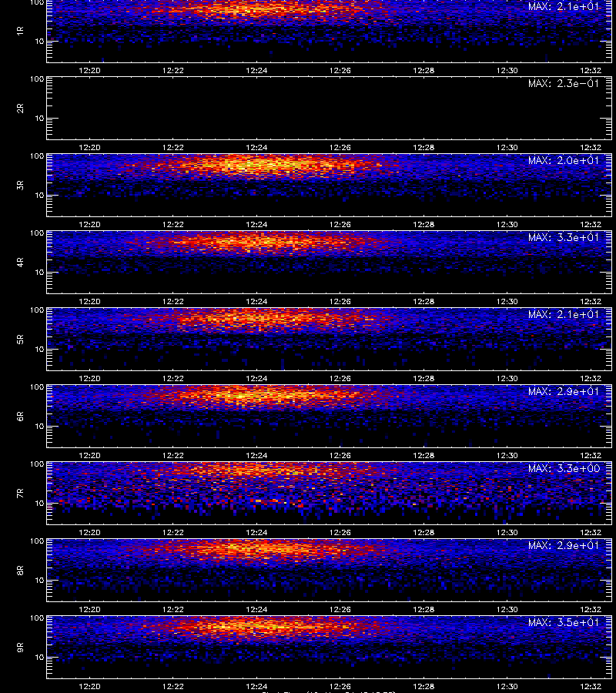616x693 pixels.
Task: Click the 8R panel axis label
Action: click(20, 570)
